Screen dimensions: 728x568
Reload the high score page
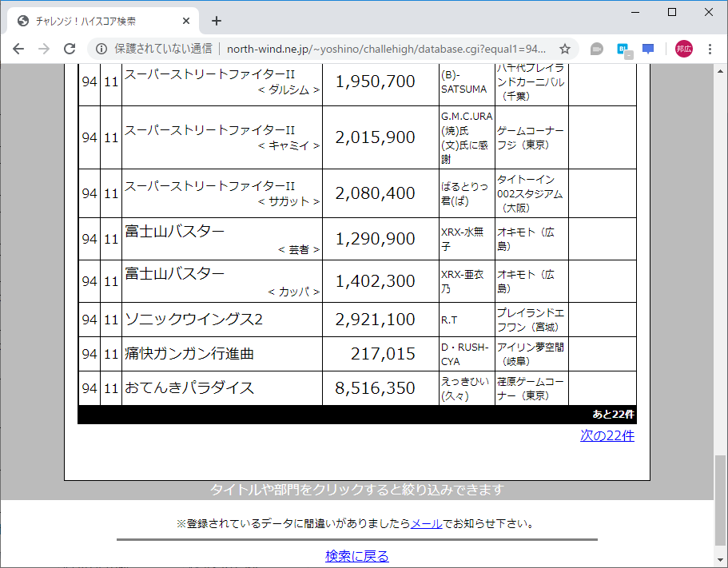69,49
